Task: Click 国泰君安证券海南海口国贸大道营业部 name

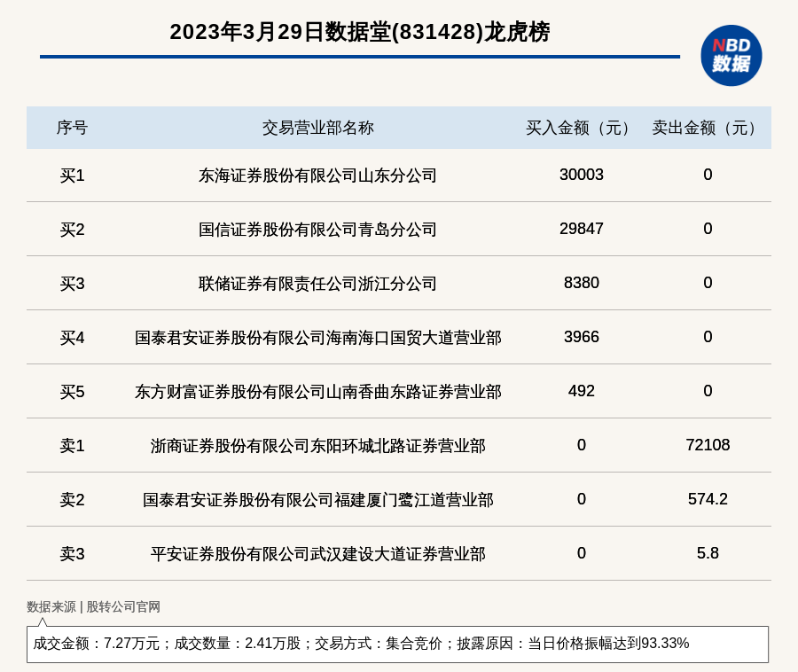Action: click(x=318, y=338)
